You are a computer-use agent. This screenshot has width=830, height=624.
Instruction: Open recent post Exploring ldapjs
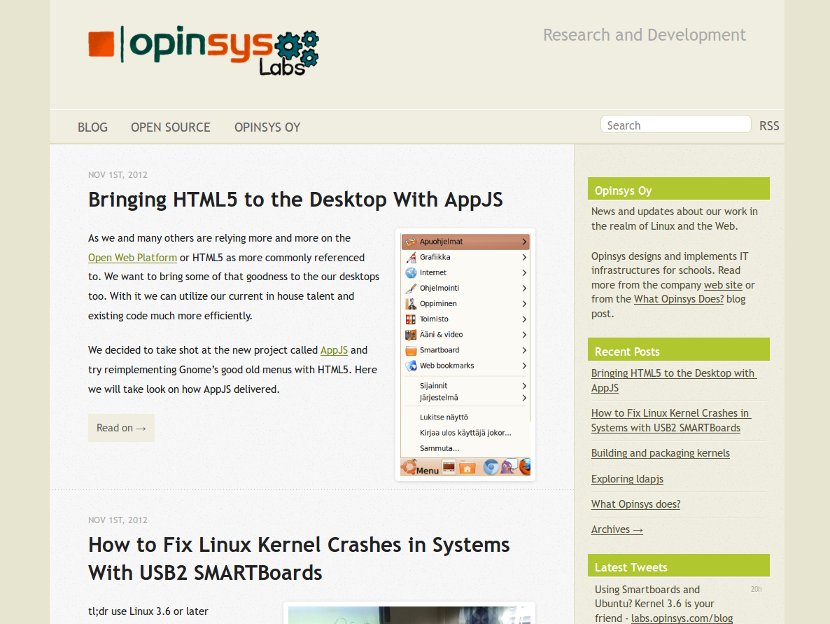click(627, 479)
